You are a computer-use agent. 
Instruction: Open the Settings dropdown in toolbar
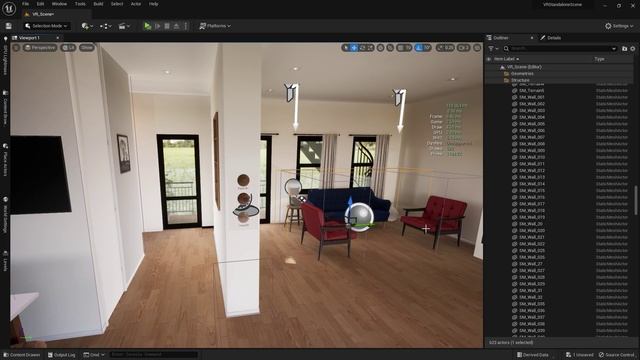[619, 26]
